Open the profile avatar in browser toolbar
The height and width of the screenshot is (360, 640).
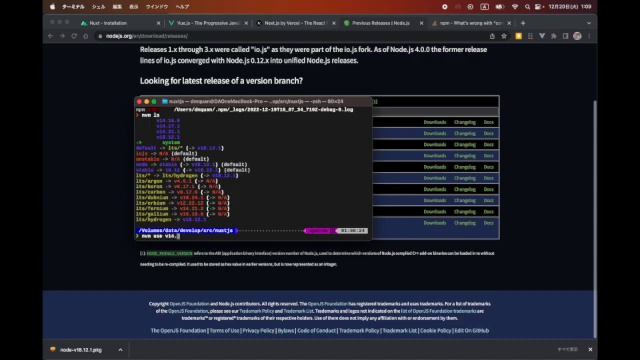tap(577, 36)
